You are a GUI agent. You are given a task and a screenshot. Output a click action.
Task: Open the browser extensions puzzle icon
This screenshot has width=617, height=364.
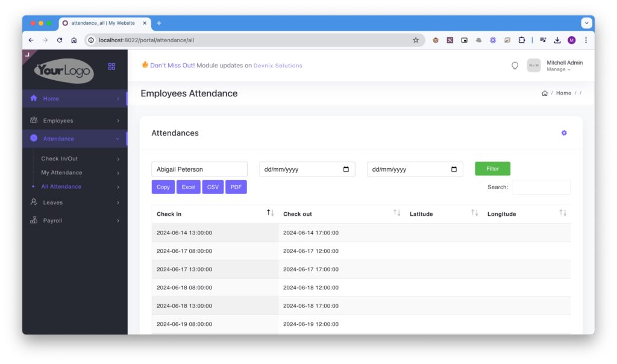tap(522, 40)
